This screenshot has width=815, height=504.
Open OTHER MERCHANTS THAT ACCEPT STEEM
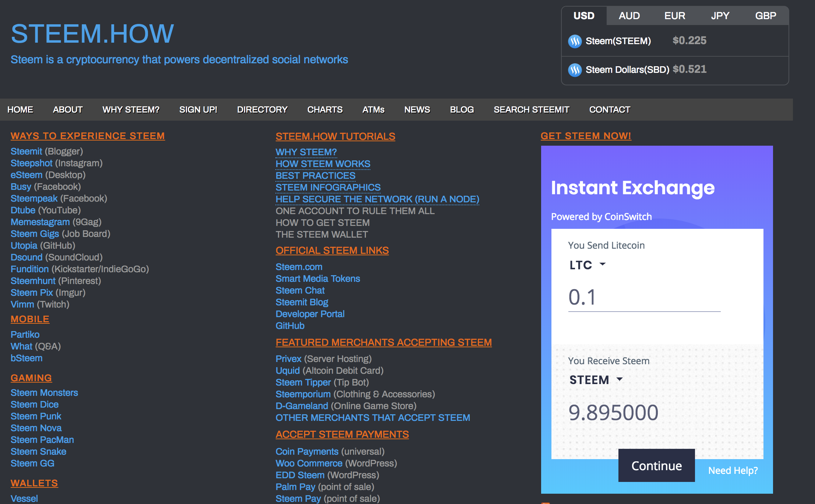point(373,418)
